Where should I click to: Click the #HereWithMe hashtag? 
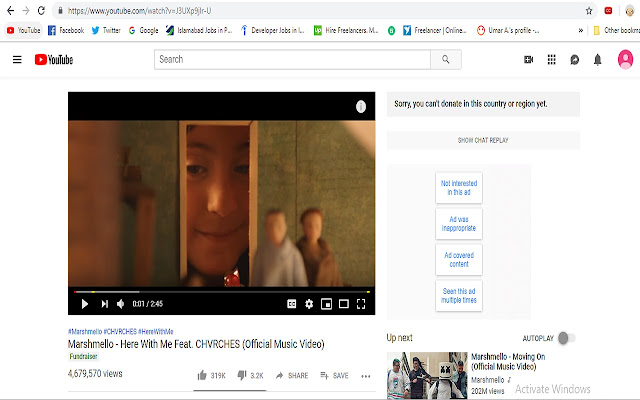point(156,331)
